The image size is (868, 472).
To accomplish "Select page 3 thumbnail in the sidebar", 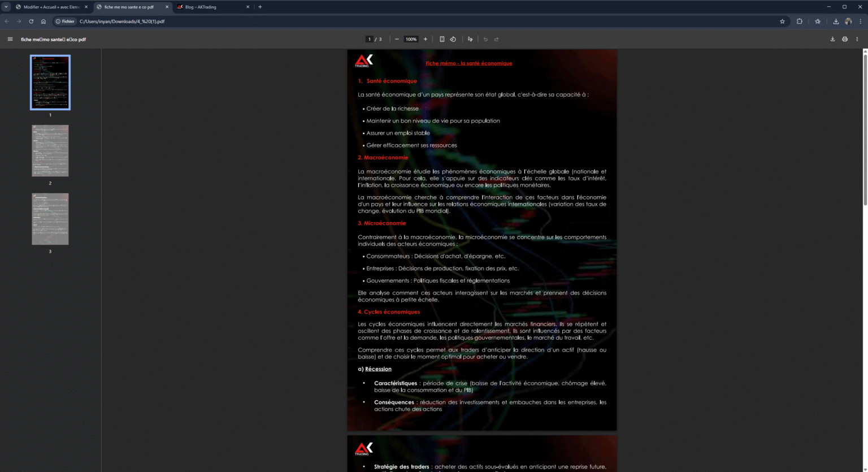I will 50,219.
